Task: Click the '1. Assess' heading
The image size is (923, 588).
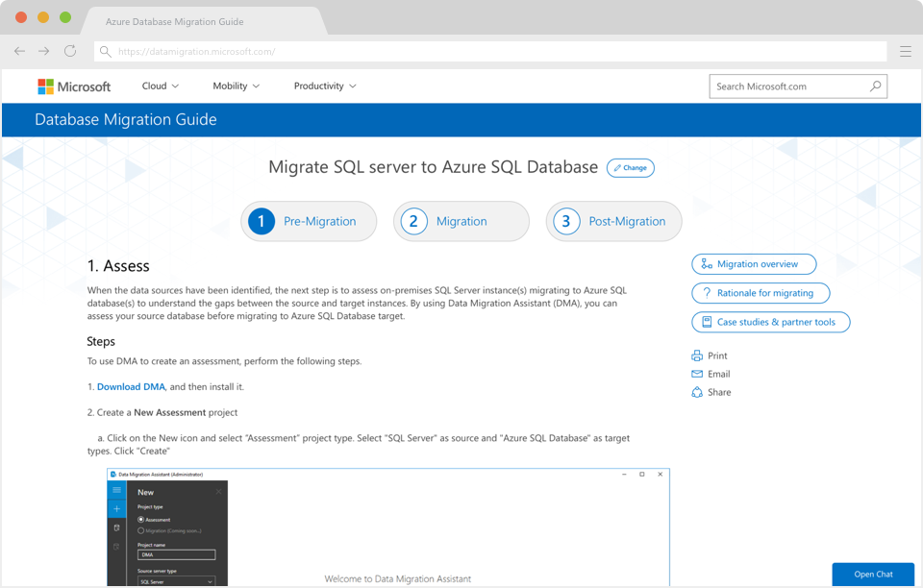Action: click(118, 266)
